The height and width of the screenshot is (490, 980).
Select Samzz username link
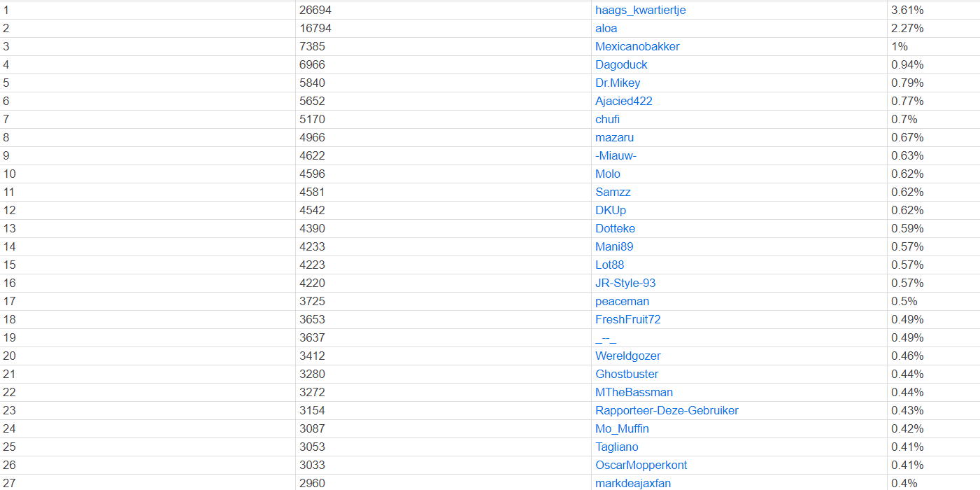point(613,192)
